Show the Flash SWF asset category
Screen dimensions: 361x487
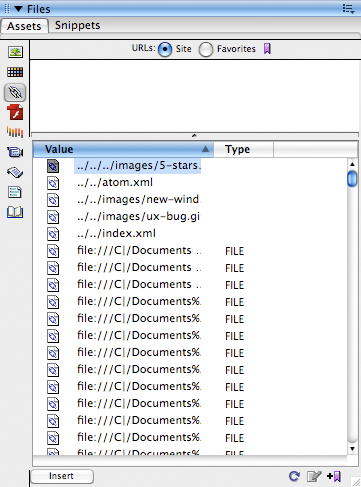[x=15, y=112]
